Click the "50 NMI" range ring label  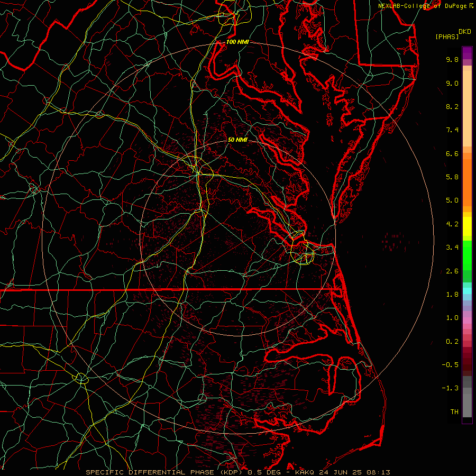237,140
